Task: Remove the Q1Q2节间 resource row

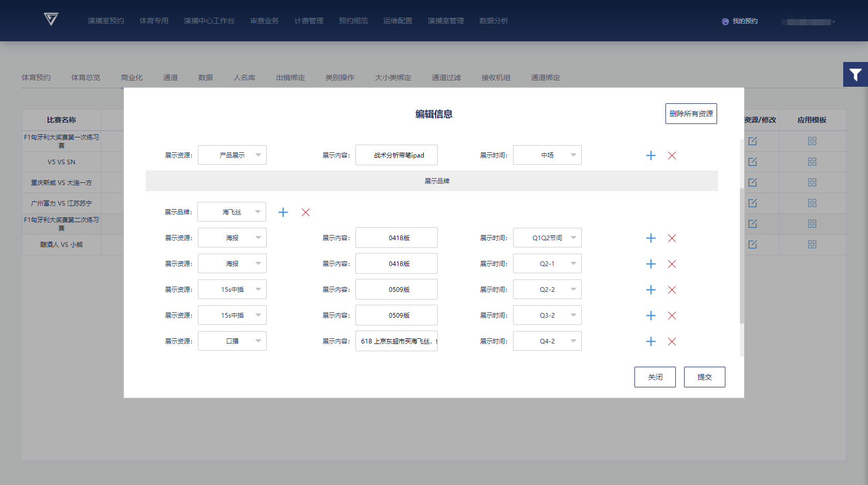Action: tap(672, 238)
